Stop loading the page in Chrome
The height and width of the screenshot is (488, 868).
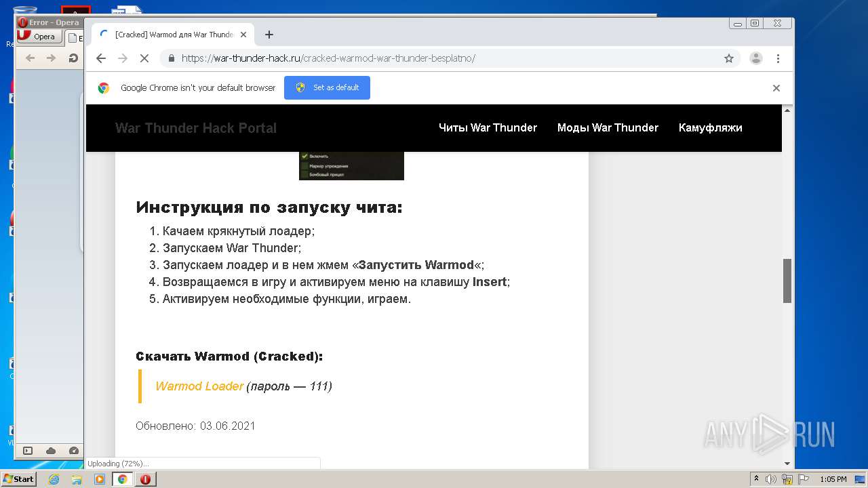[x=144, y=58]
